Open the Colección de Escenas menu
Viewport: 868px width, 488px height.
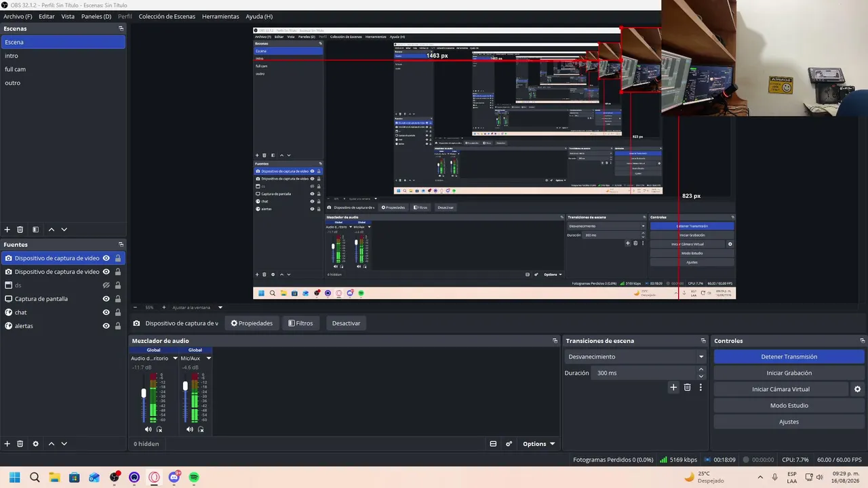[x=167, y=16]
